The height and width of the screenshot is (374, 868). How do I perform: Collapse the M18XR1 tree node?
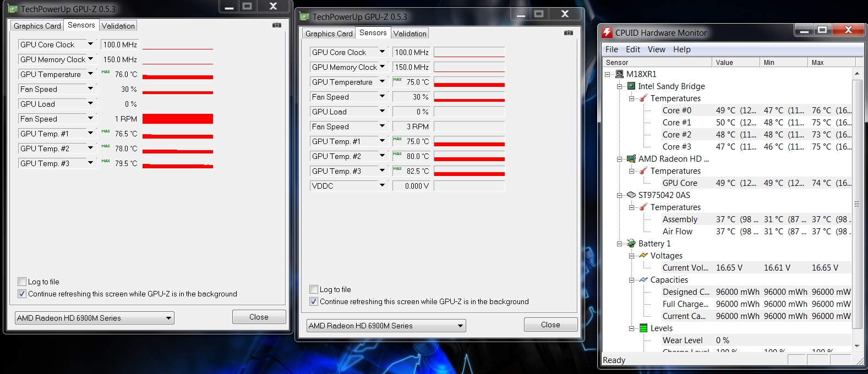(x=608, y=74)
